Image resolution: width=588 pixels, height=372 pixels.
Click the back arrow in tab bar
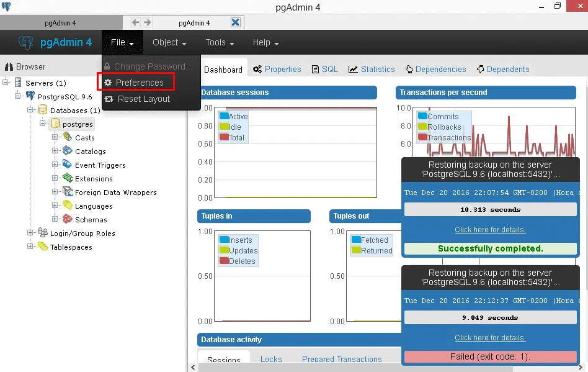(135, 22)
